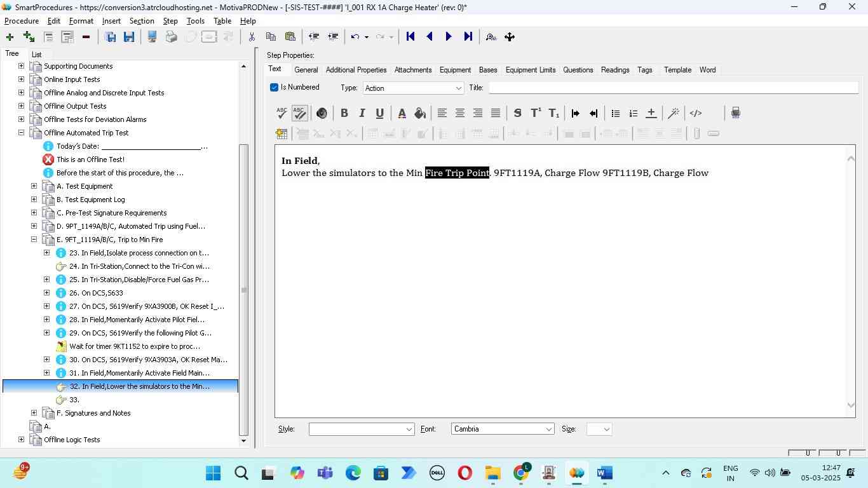The height and width of the screenshot is (488, 868).
Task: Justify the text alignment
Action: pos(496,113)
